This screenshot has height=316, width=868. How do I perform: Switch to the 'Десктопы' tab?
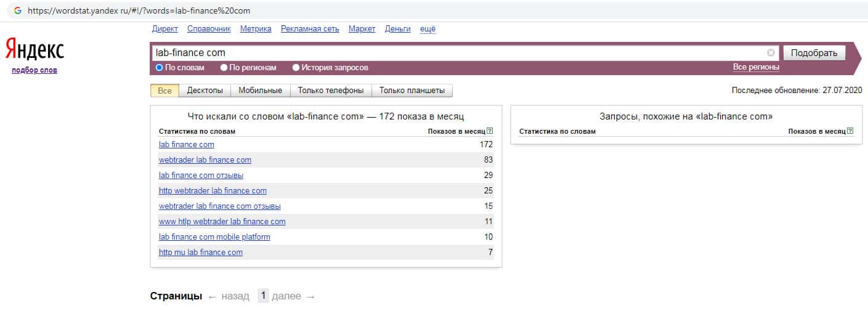(205, 91)
